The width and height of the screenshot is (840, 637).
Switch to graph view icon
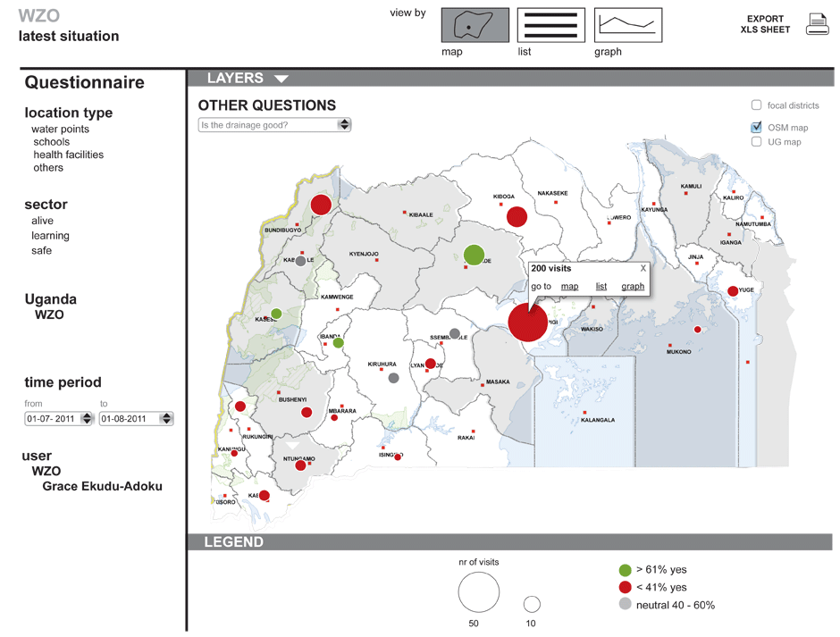(628, 25)
